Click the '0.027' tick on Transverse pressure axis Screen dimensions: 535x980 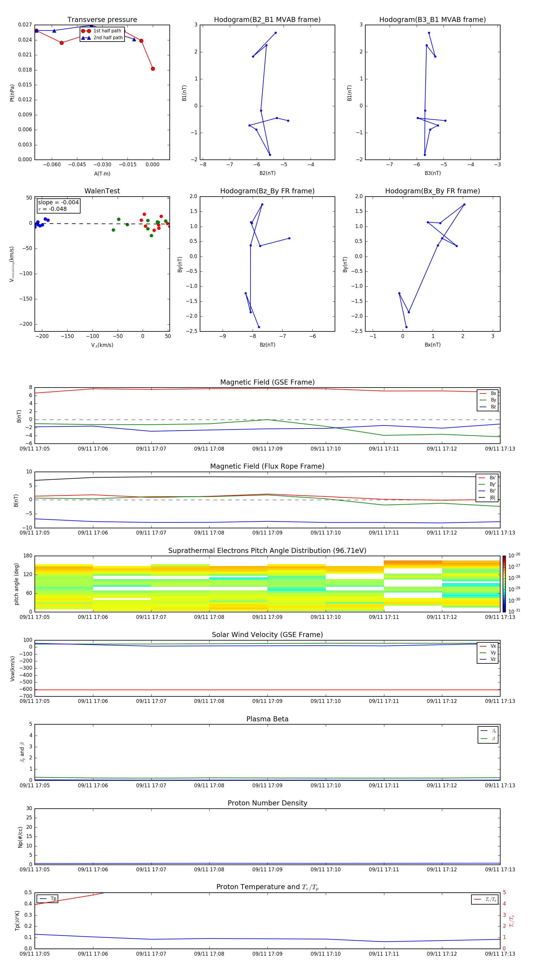25,25
